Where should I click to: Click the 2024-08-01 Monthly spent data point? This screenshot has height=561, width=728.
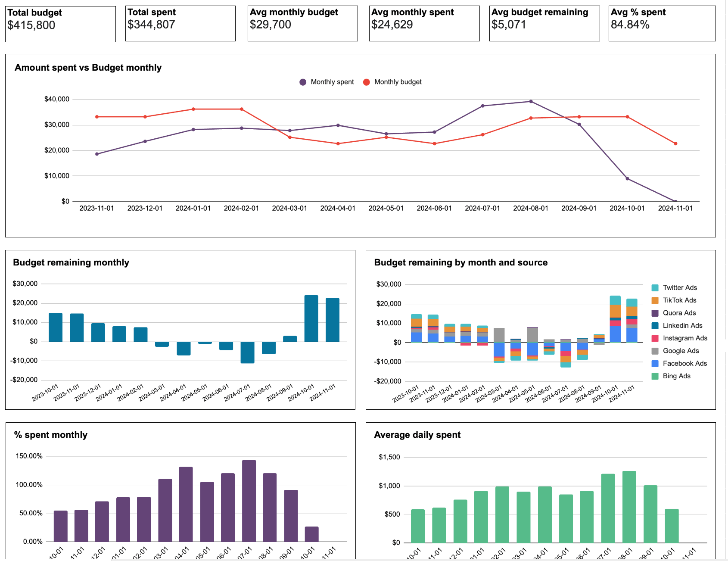(x=530, y=101)
